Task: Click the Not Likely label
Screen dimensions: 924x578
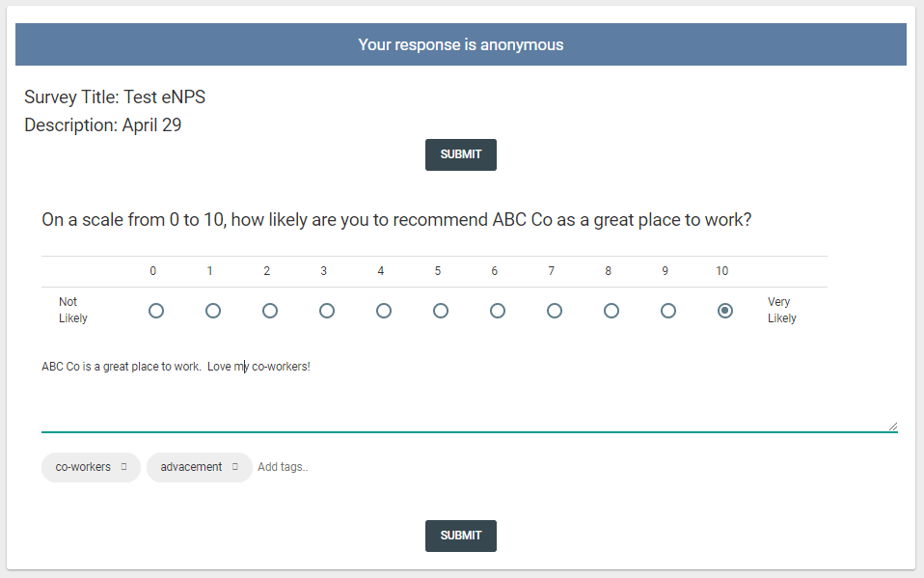Action: 73,310
